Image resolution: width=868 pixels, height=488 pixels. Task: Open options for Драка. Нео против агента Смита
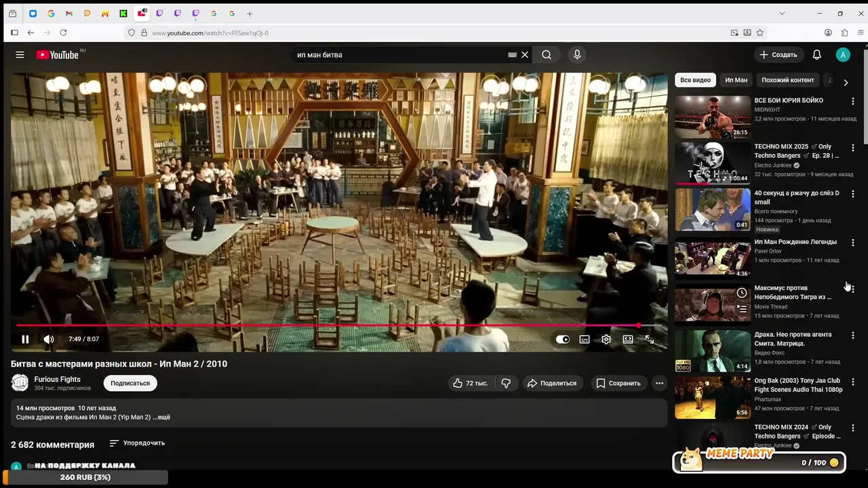click(x=853, y=336)
